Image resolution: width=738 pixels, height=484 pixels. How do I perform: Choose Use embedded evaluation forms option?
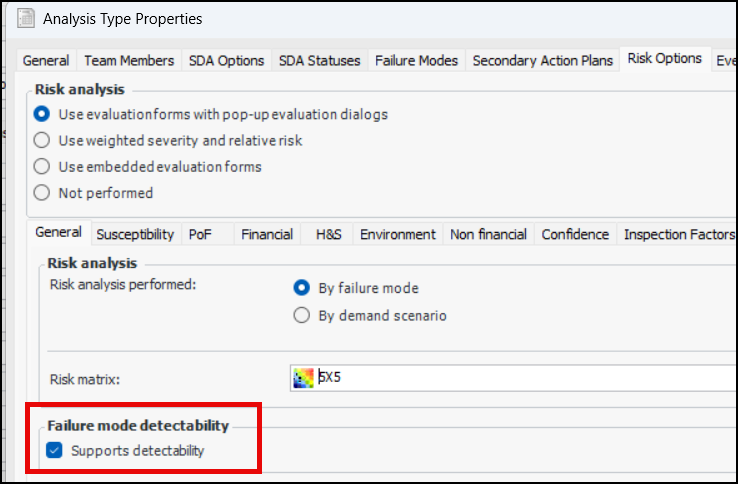point(42,167)
